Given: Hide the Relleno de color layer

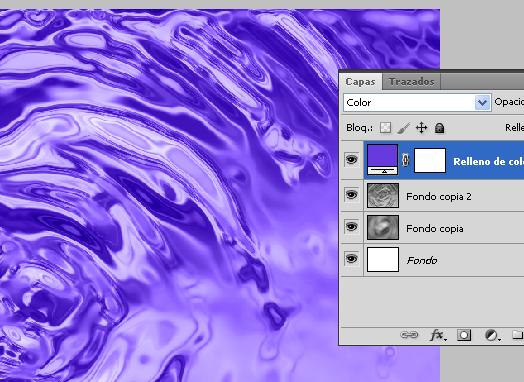Looking at the screenshot, I should 351,160.
